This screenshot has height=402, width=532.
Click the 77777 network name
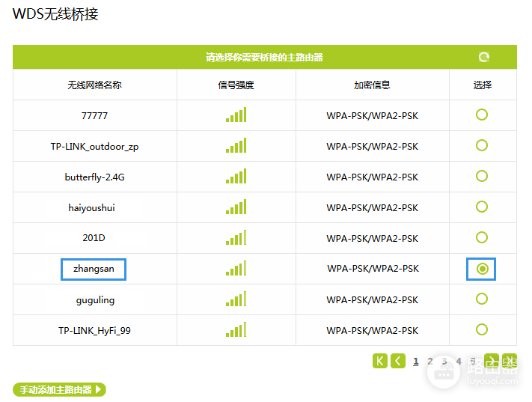click(94, 116)
